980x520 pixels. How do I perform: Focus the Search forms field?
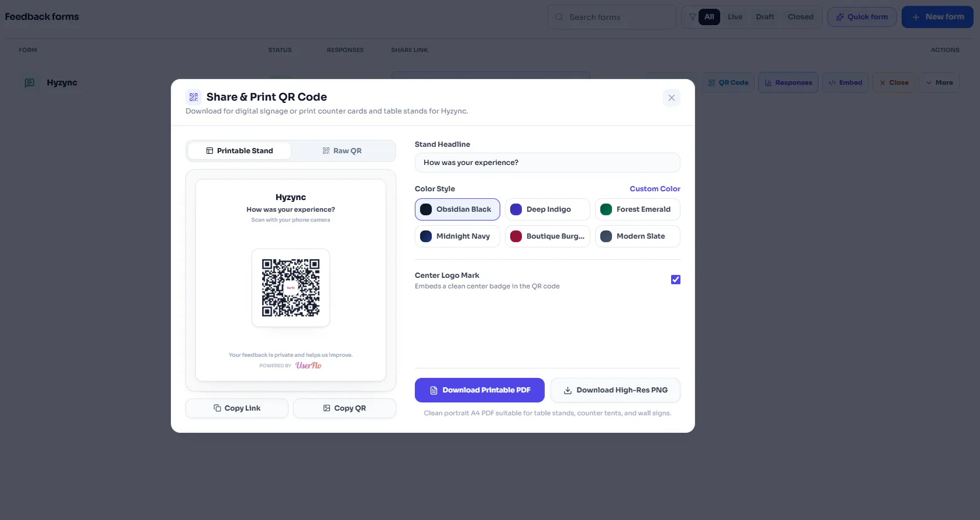tap(612, 17)
